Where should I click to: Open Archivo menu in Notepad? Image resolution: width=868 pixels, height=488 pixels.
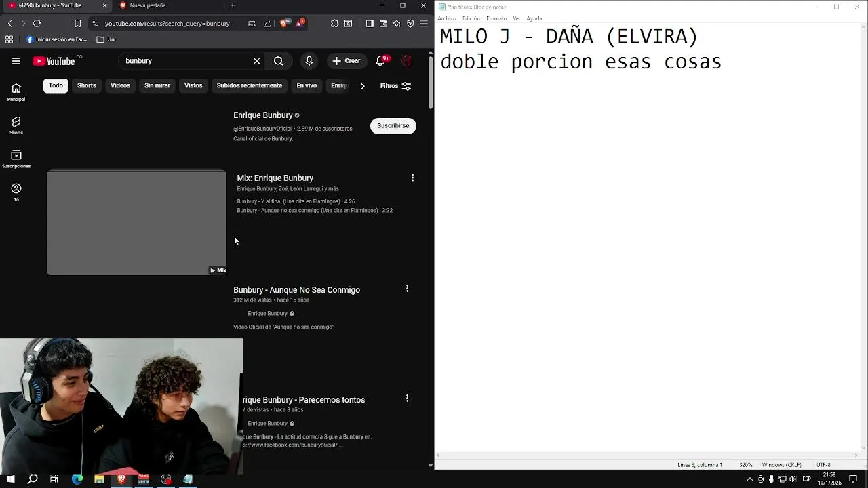pyautogui.click(x=447, y=18)
